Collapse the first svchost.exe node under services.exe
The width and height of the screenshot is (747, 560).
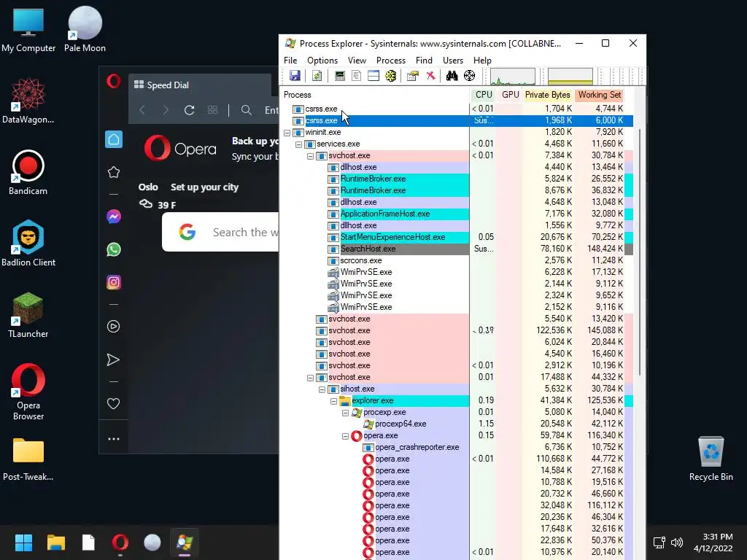pyautogui.click(x=310, y=156)
